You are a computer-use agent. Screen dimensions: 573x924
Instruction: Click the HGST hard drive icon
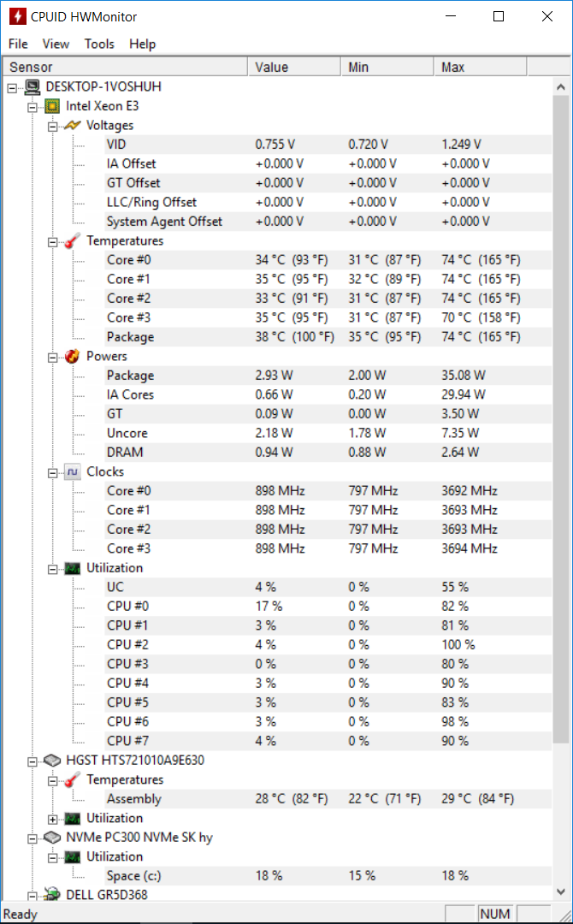pyautogui.click(x=52, y=761)
